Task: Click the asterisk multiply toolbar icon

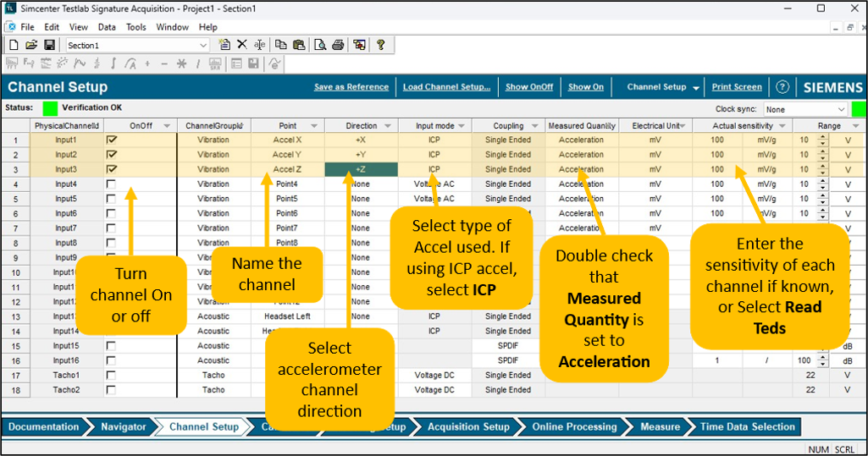Action: [x=181, y=64]
